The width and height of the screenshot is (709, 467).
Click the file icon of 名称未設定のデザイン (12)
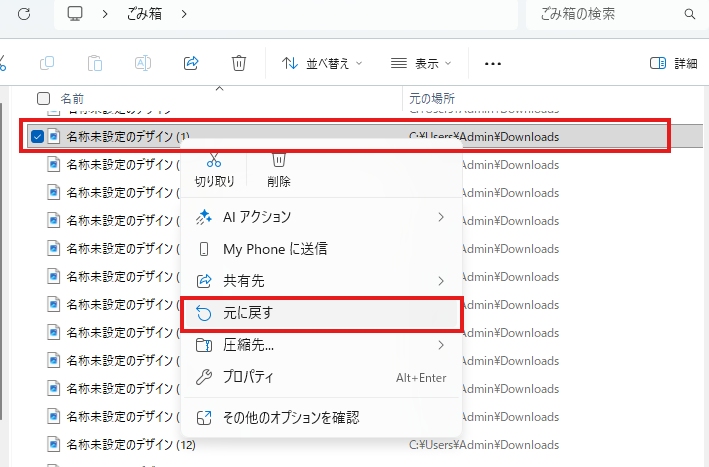[53, 444]
